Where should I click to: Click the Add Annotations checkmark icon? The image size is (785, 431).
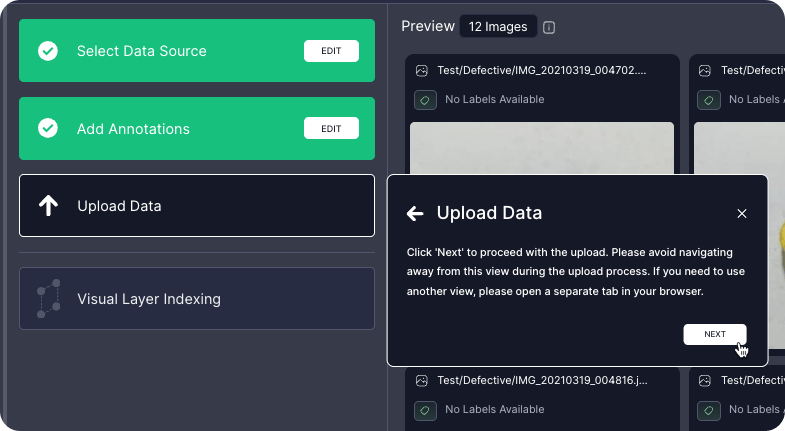(x=48, y=128)
